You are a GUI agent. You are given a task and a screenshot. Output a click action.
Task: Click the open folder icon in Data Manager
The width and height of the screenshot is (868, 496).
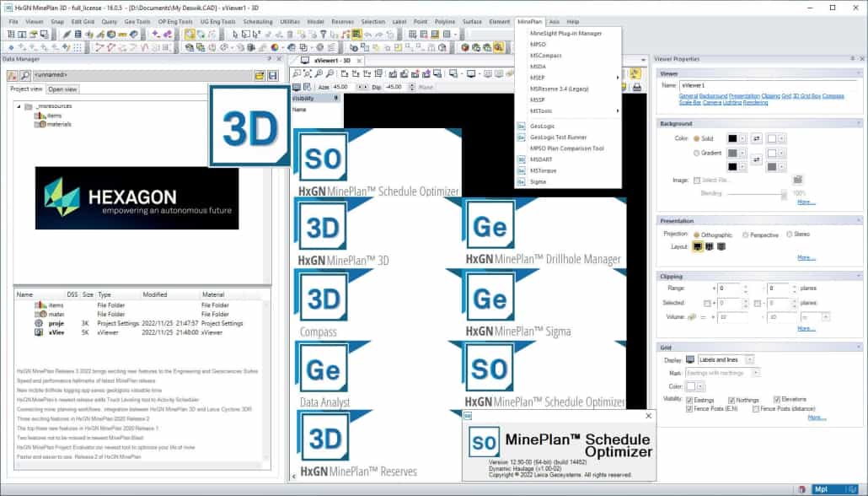coord(260,76)
